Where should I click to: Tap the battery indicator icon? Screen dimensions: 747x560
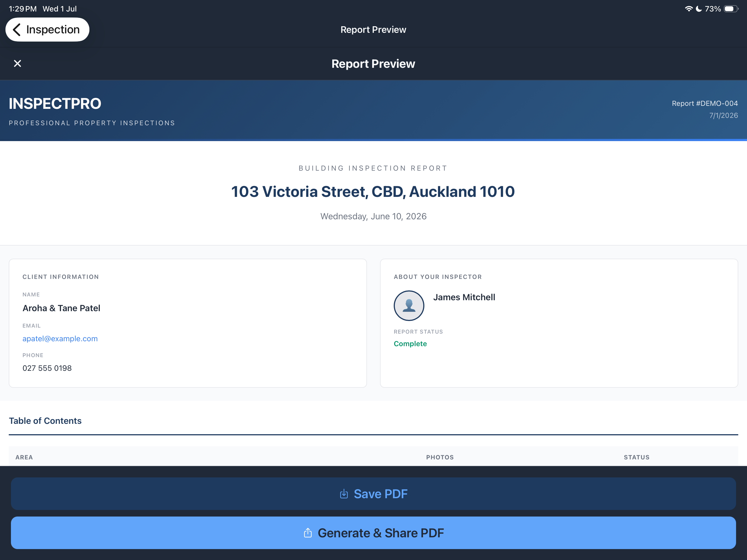pyautogui.click(x=731, y=9)
